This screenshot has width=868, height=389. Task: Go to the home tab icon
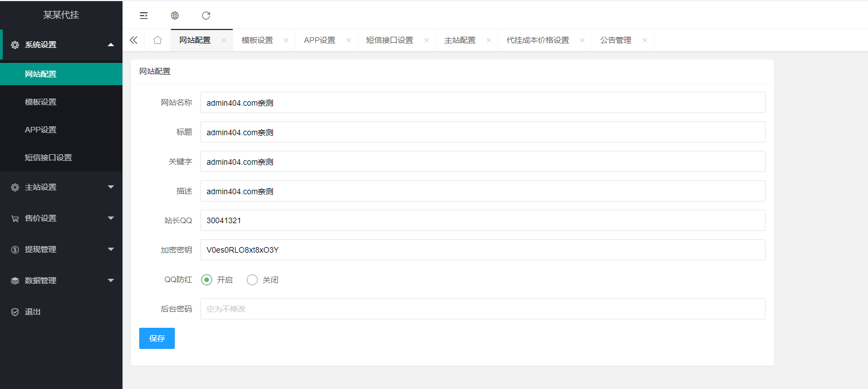click(x=158, y=40)
